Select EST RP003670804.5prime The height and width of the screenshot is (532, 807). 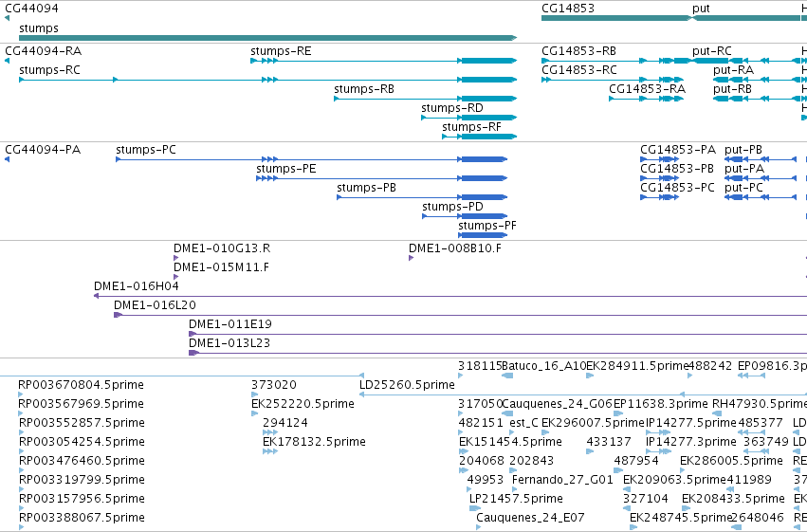tap(81, 385)
